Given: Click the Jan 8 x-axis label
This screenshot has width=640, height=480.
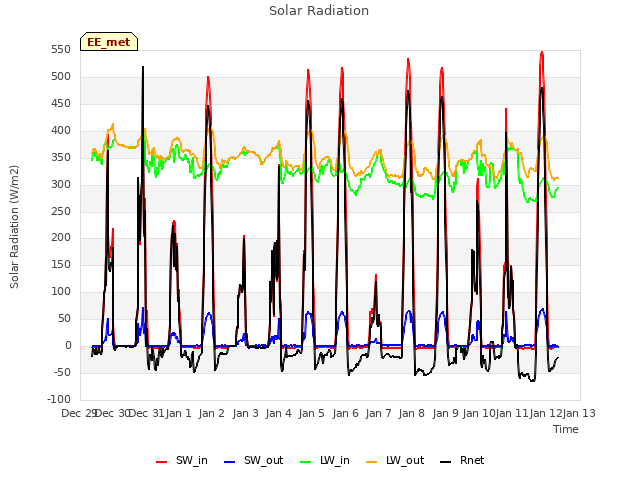Looking at the screenshot, I should coord(412,413).
